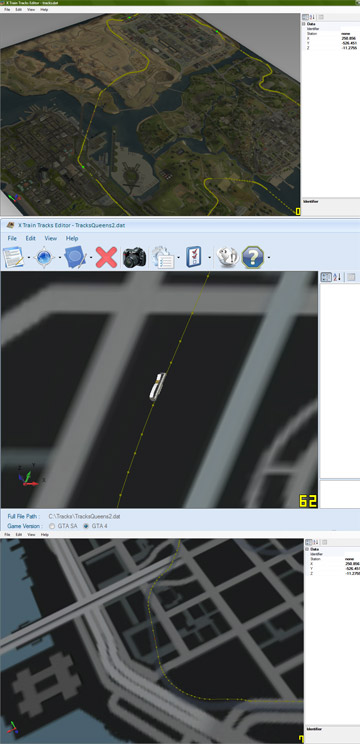This screenshot has width=360, height=744.
Task: Click the notepad document icon in the toolbar
Action: (12, 258)
